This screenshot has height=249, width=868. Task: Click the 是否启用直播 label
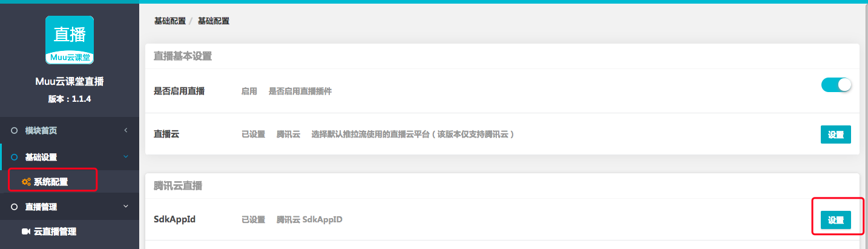click(179, 91)
